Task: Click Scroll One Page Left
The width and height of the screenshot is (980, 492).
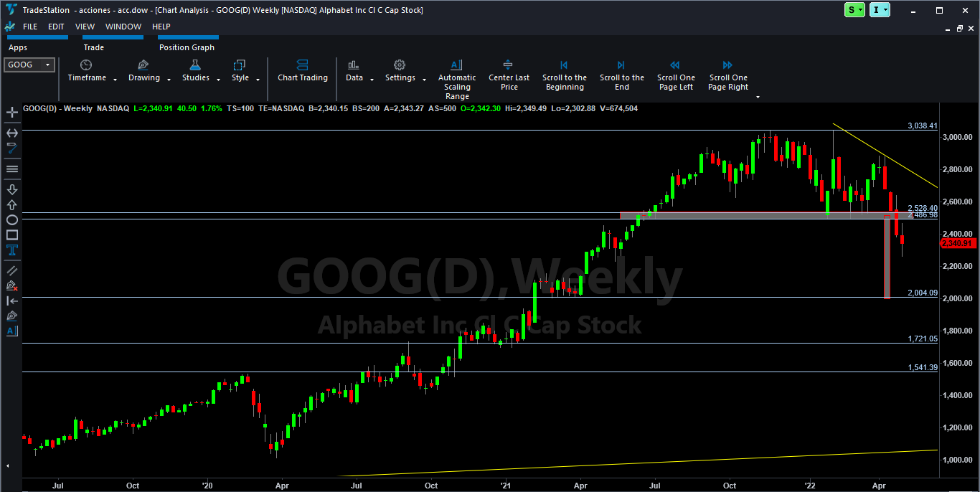Action: click(x=676, y=75)
